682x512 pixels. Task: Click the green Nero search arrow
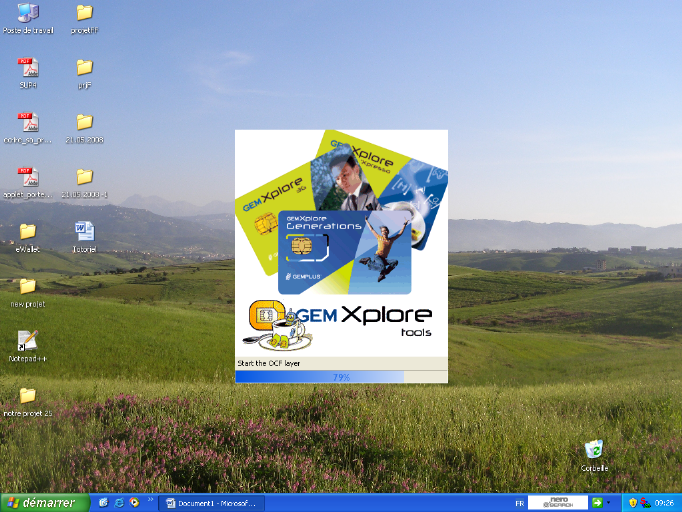coord(597,502)
